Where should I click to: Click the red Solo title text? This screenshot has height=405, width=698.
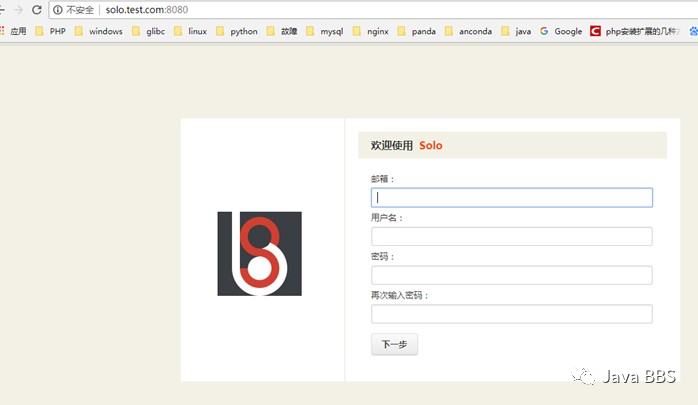[x=430, y=146]
